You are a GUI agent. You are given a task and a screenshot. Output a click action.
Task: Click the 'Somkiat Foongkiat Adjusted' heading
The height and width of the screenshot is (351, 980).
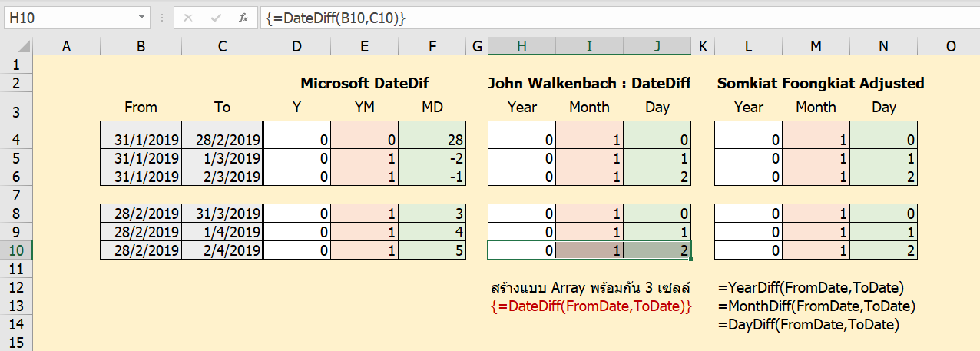tap(820, 83)
